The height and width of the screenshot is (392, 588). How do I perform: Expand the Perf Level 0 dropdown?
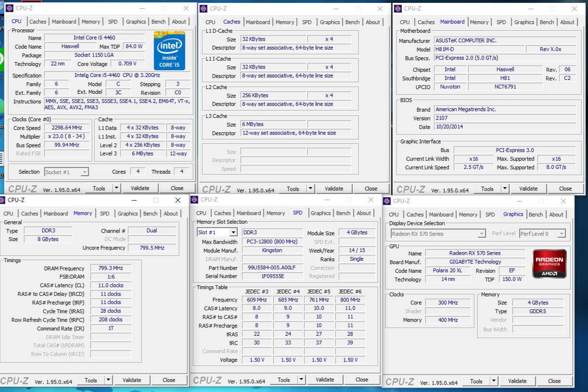[x=561, y=234]
